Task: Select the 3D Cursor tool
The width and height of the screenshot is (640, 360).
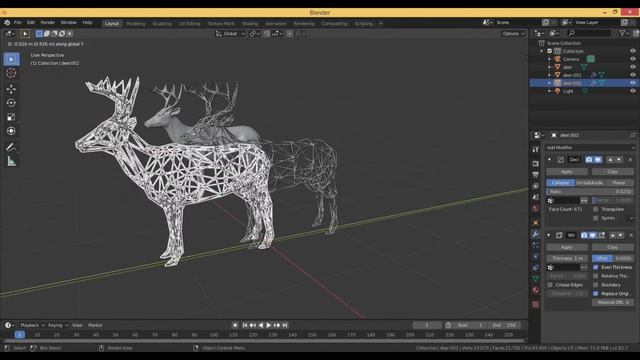Action: click(x=11, y=73)
